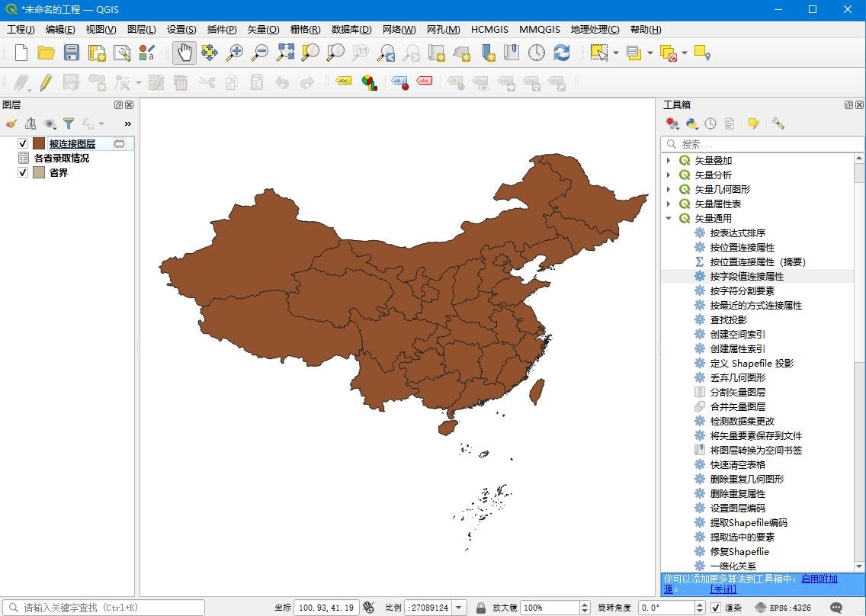This screenshot has height=616, width=866.
Task: Click the 启用附加源 link
Action: (x=819, y=579)
